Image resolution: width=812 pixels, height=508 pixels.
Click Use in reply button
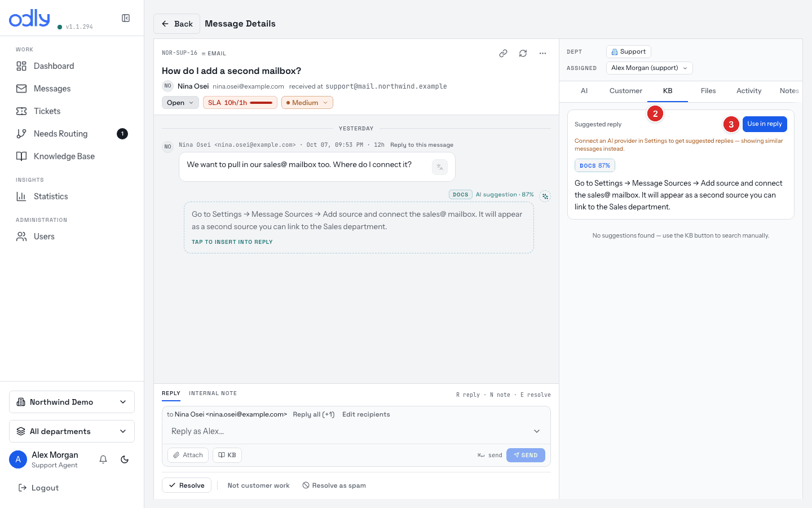point(765,124)
